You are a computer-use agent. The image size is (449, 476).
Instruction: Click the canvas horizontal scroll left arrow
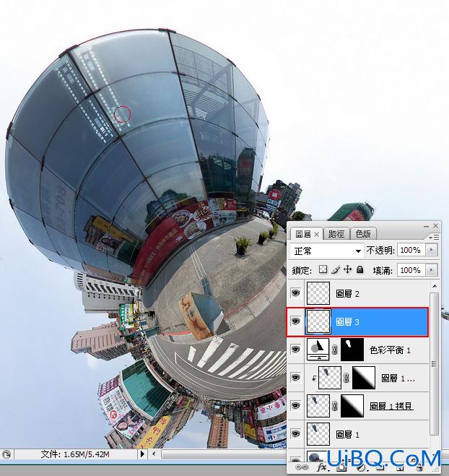[154, 454]
